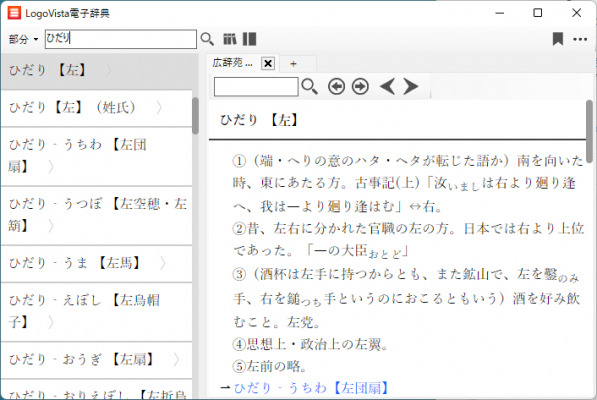Image resolution: width=597 pixels, height=400 pixels.
Task: Click the bookmark icon
Action: (558, 39)
